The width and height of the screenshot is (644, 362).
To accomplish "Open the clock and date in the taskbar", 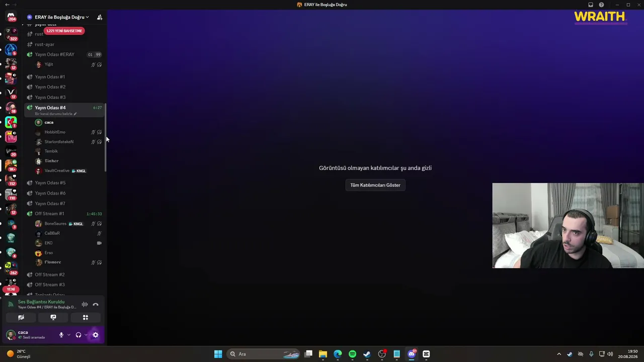I will click(628, 354).
